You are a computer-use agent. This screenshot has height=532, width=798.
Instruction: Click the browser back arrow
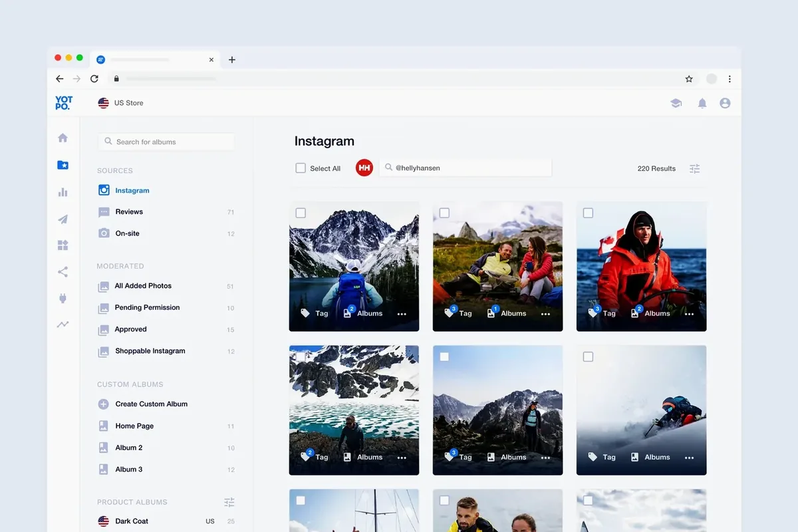(x=60, y=78)
